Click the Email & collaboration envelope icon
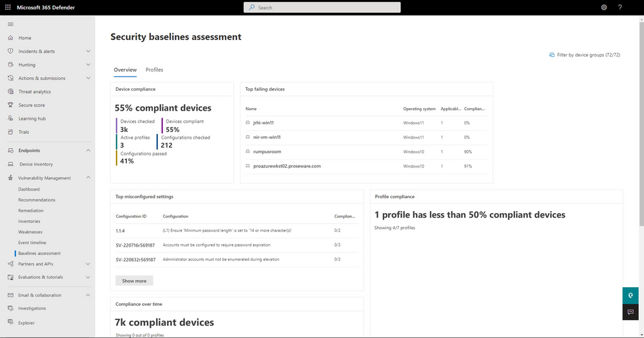 pos(11,295)
